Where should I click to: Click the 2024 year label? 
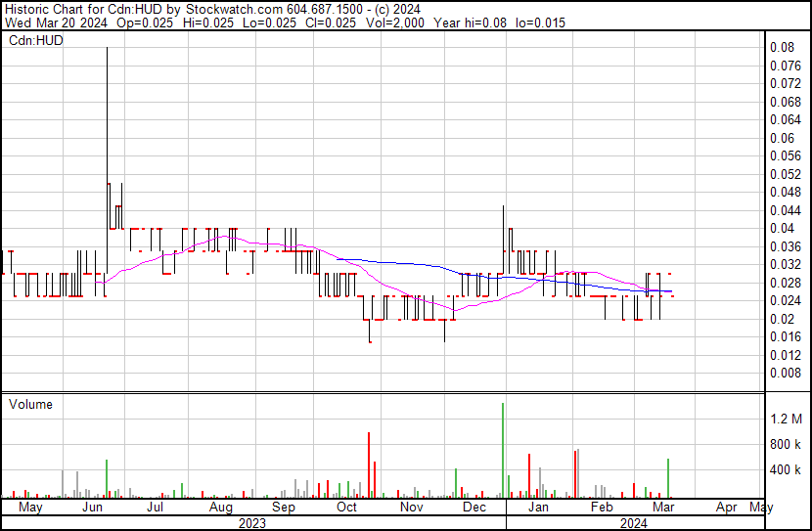click(633, 523)
